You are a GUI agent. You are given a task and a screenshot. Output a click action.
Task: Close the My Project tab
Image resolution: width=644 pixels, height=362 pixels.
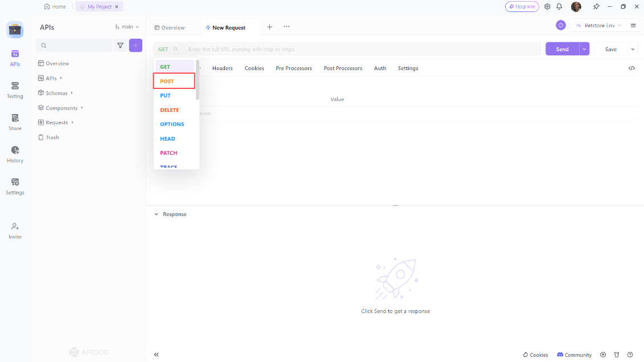pyautogui.click(x=117, y=7)
